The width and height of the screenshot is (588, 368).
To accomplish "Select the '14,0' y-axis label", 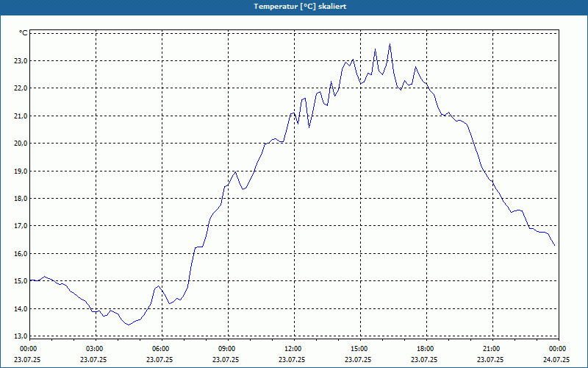I will tap(21, 309).
